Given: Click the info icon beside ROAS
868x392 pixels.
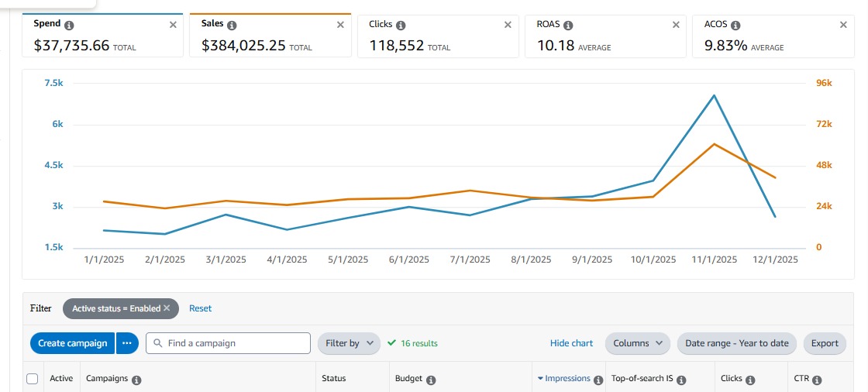Looking at the screenshot, I should (x=568, y=25).
